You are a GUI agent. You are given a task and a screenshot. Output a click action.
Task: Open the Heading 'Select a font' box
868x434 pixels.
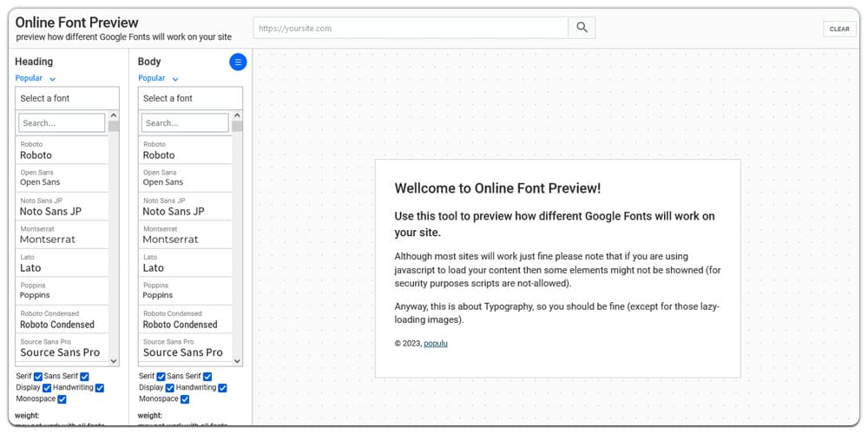pos(67,98)
